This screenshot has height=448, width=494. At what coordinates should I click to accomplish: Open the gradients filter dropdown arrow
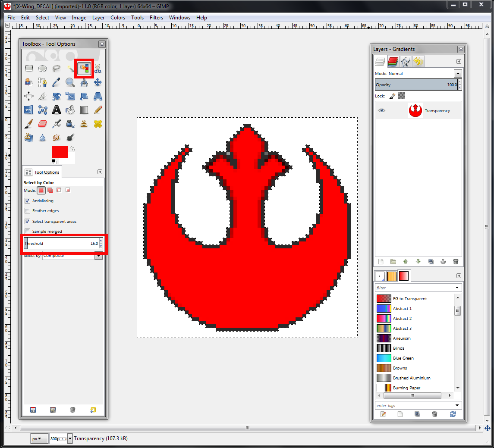tap(457, 288)
